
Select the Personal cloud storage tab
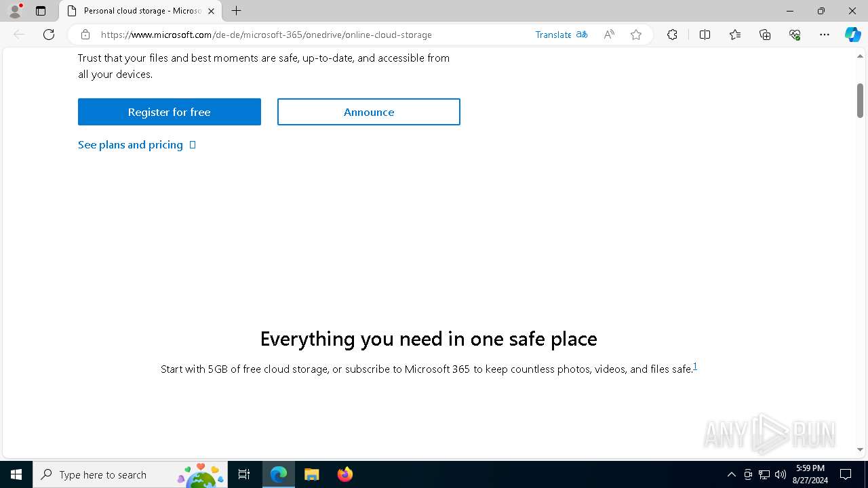(140, 11)
